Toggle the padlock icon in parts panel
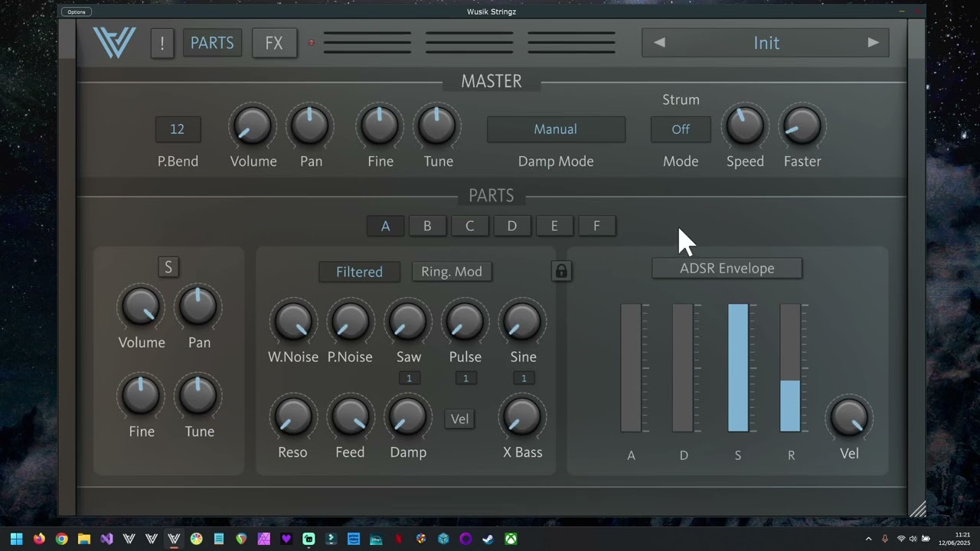Image resolution: width=980 pixels, height=551 pixels. coord(561,271)
